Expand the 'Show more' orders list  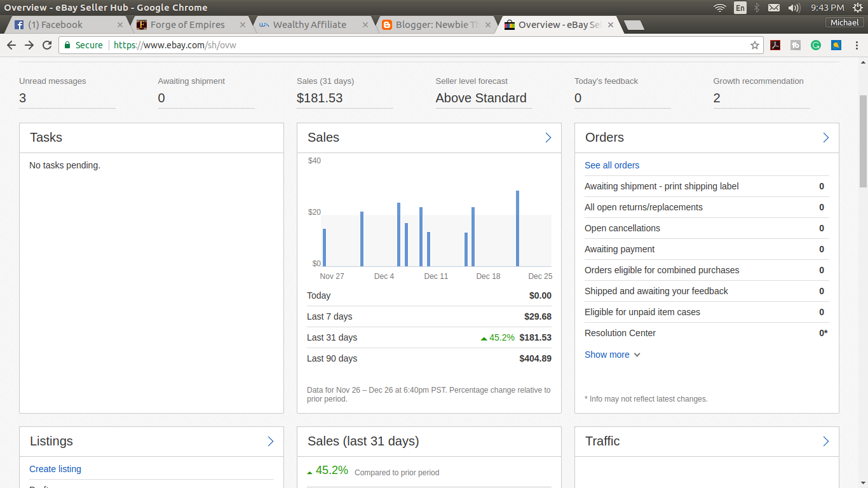(x=613, y=355)
